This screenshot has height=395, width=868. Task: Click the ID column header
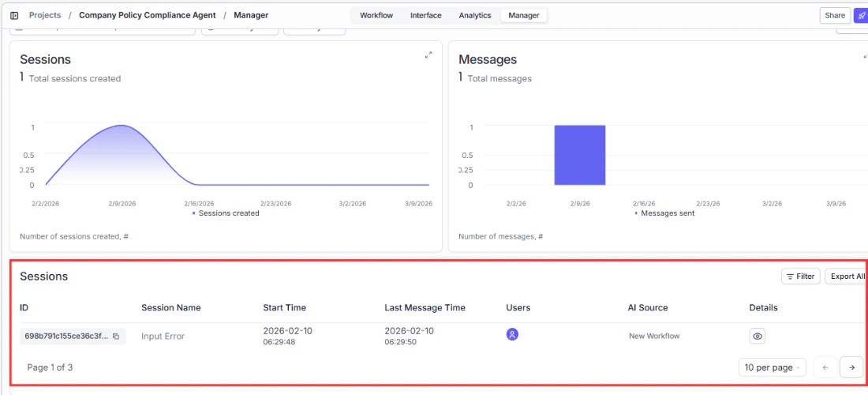(x=24, y=307)
